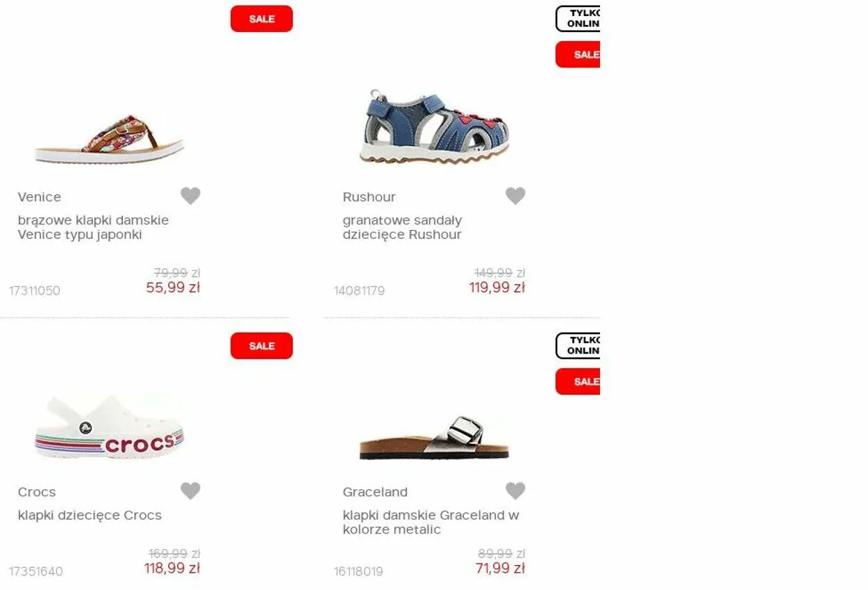
Task: Toggle wishlist heart for Graceland sandals
Action: (515, 491)
